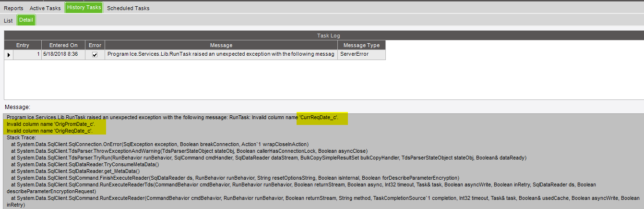The width and height of the screenshot is (644, 209).
Task: Select the Entry cell with value 1
Action: pos(27,54)
